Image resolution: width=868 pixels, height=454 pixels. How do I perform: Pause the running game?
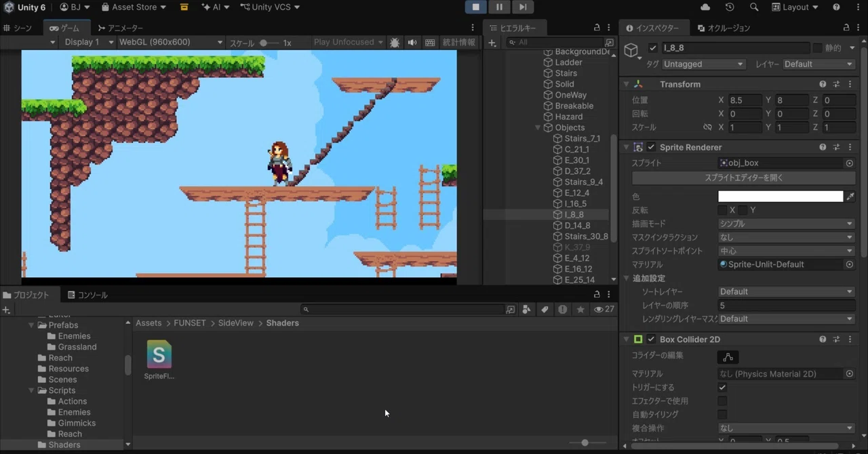pyautogui.click(x=499, y=7)
